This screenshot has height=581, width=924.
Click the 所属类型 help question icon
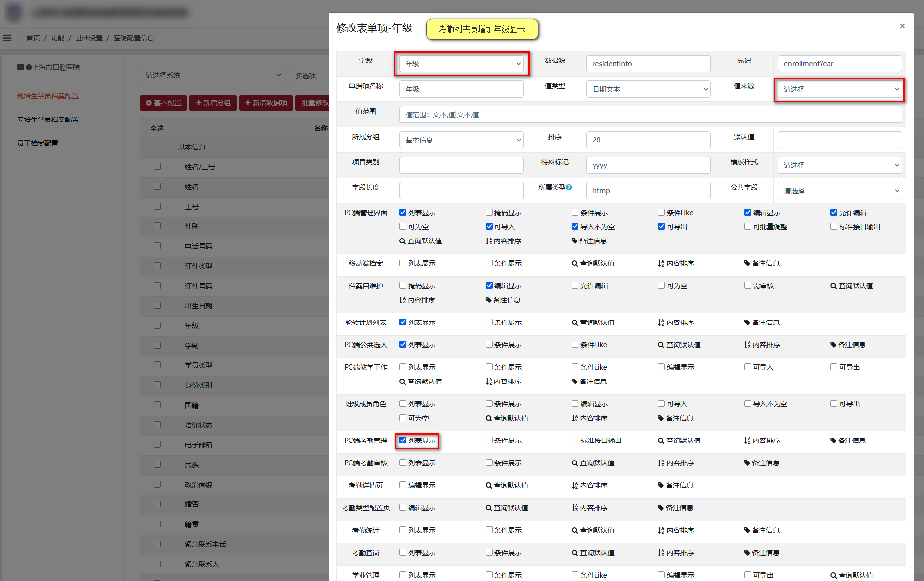(569, 187)
